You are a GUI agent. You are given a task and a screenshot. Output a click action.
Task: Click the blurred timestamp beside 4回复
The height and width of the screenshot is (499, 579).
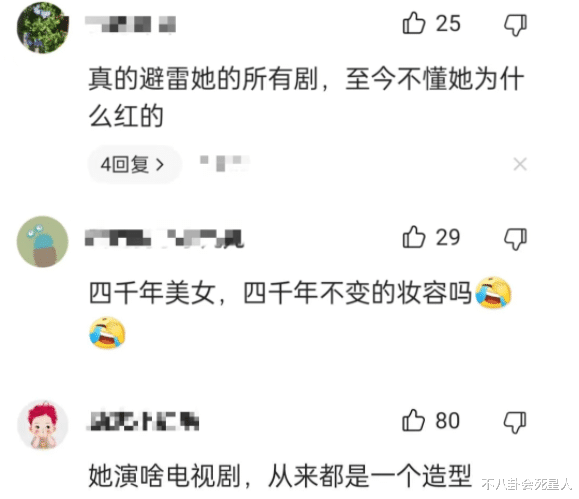[x=224, y=163]
